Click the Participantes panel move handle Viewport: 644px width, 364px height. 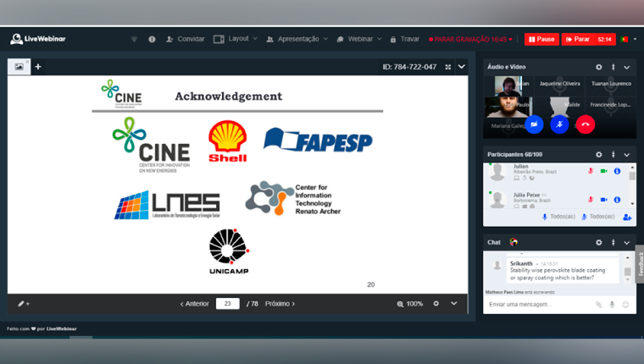(x=613, y=154)
